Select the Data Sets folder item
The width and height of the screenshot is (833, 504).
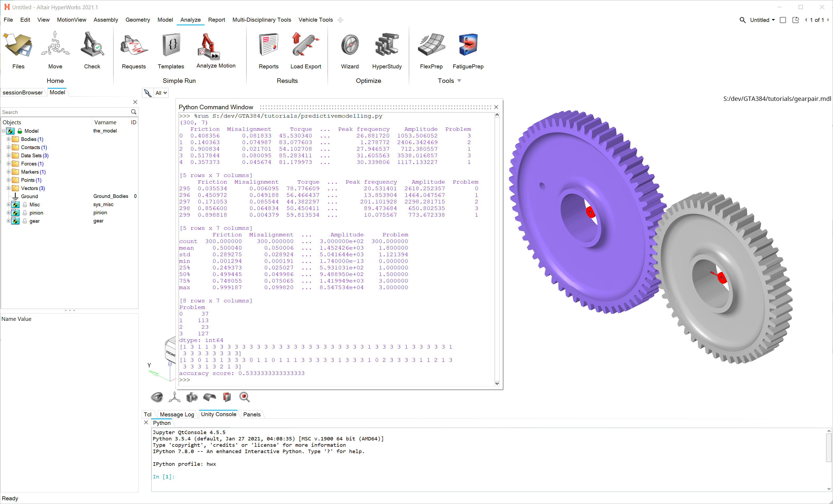pos(31,155)
